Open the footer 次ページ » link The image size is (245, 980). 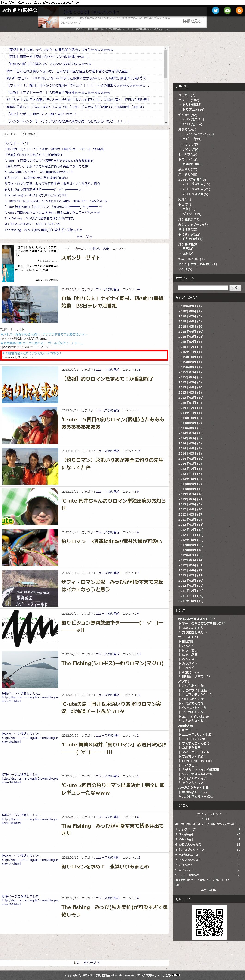click(x=91, y=962)
